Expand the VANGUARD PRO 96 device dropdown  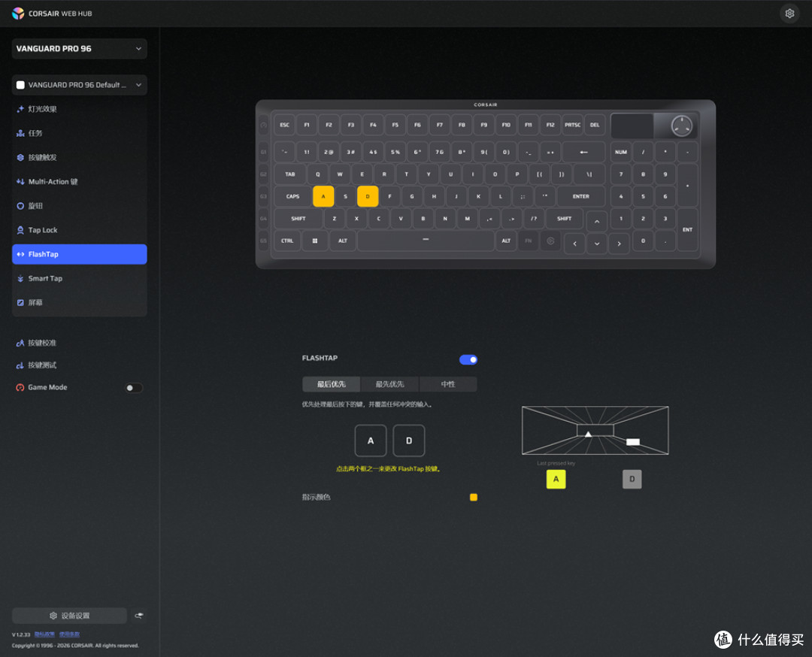pyautogui.click(x=79, y=49)
